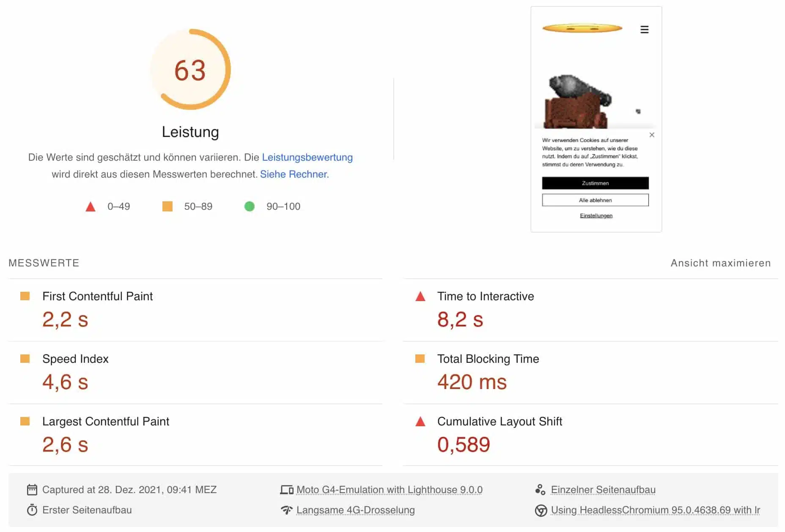Click the network throttling wifi icon
This screenshot has width=785, height=532.
[x=286, y=510]
